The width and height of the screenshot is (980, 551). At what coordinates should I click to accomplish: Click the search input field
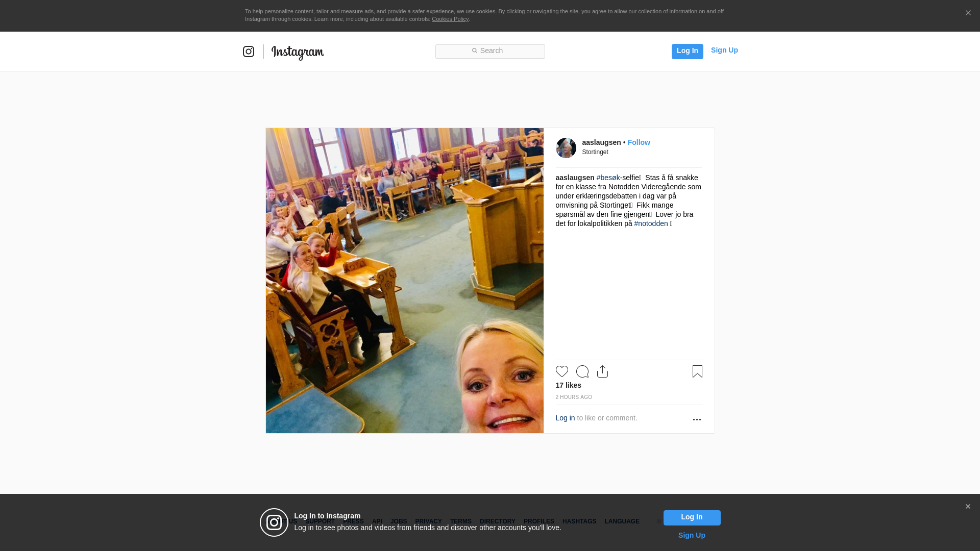coord(490,51)
